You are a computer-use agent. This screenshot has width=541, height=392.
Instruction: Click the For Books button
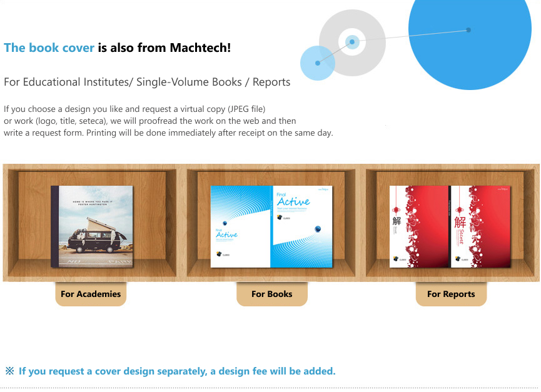[272, 294]
